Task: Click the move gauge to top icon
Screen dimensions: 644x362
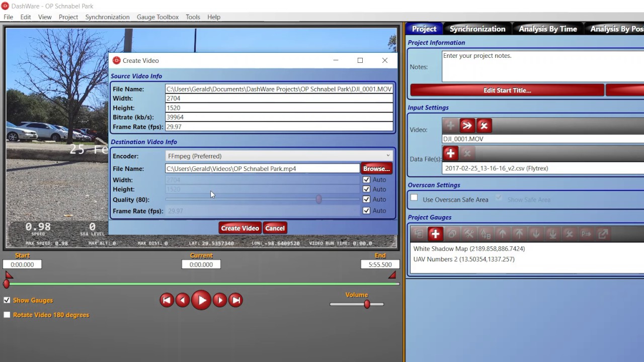Action: [519, 233]
